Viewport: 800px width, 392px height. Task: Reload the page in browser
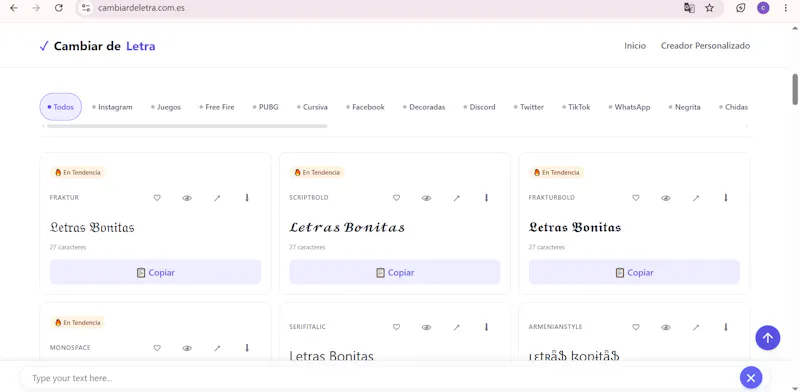(59, 8)
